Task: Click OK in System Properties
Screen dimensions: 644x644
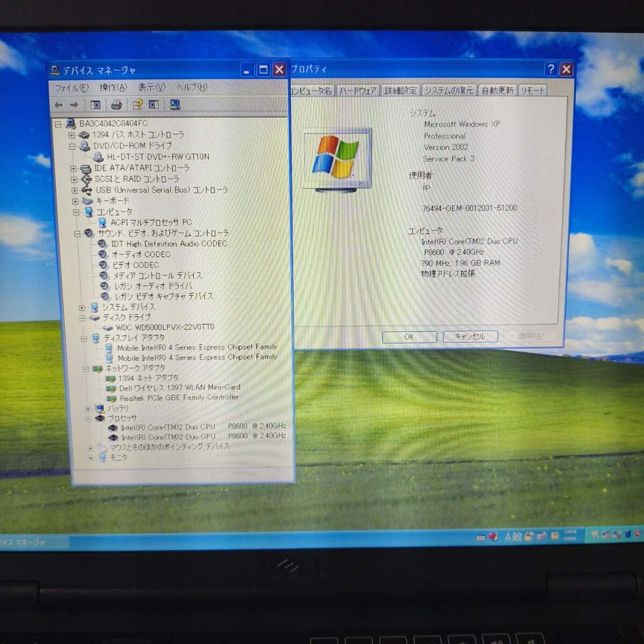Action: (409, 337)
